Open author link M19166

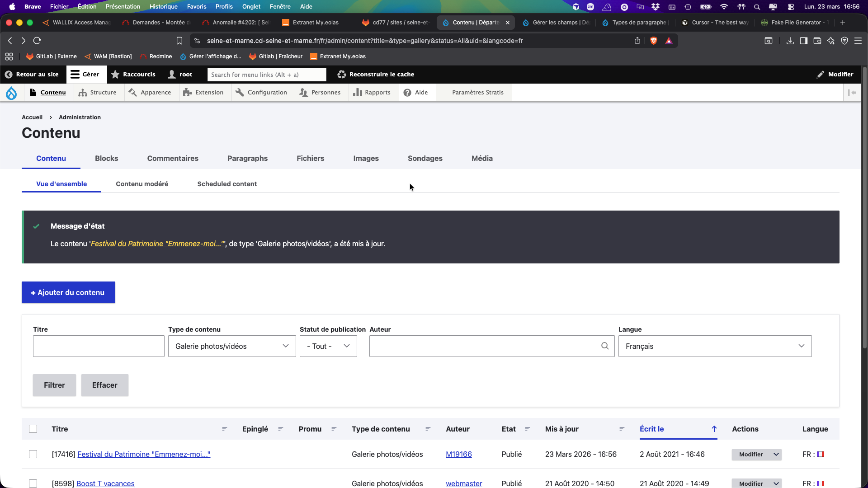click(458, 454)
